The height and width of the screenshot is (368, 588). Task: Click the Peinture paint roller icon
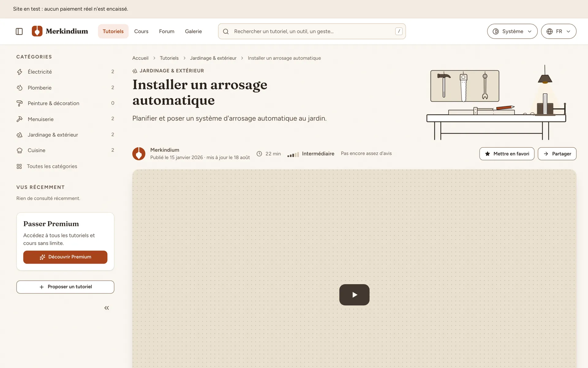(x=20, y=103)
